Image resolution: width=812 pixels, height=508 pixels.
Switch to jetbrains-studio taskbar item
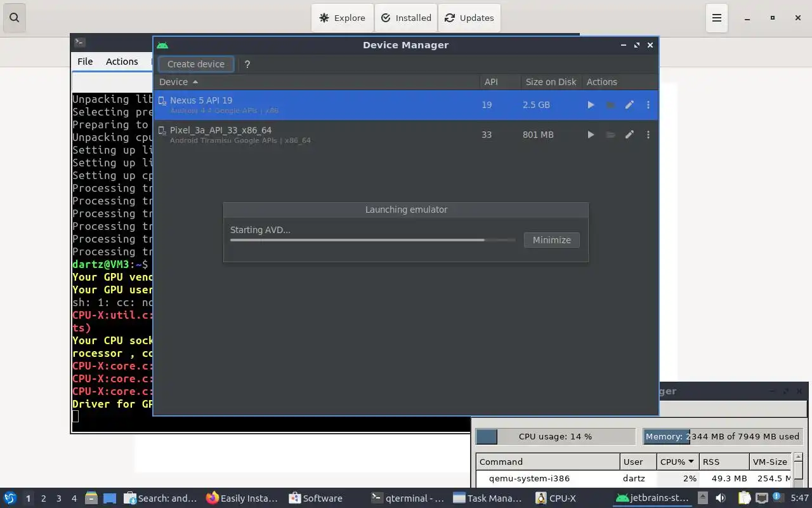(652, 498)
